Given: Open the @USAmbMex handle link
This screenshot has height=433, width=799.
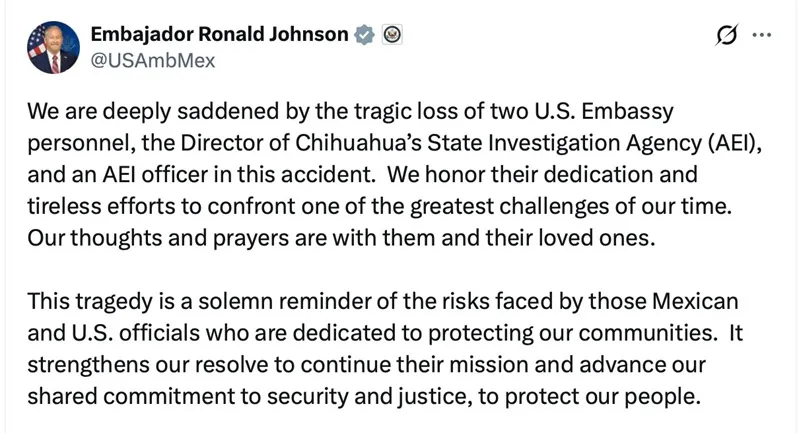Looking at the screenshot, I should (153, 60).
